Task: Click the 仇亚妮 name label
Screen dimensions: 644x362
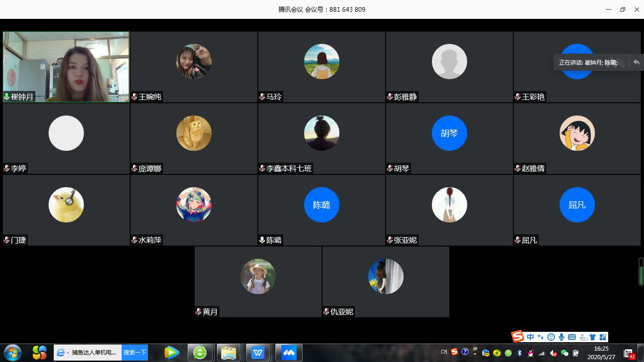Action: (x=342, y=312)
